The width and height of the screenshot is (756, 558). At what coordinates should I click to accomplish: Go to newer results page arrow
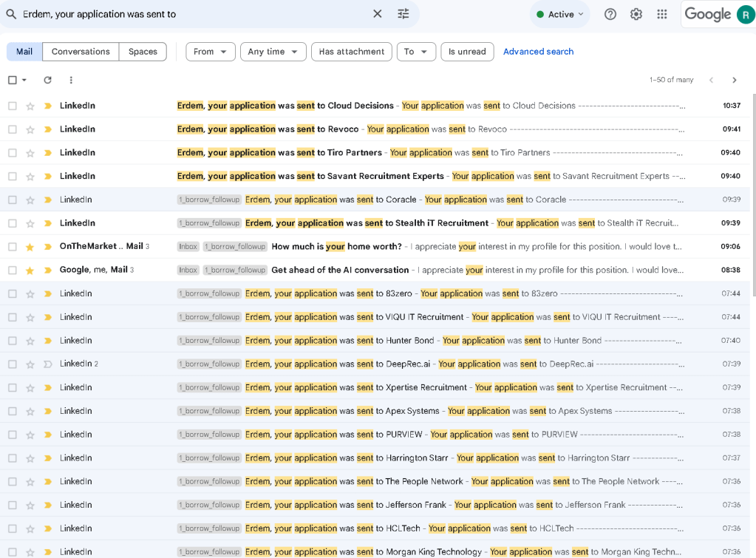point(711,80)
